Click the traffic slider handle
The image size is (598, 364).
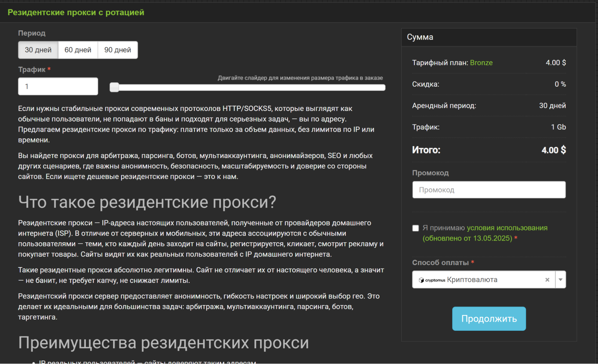point(114,87)
